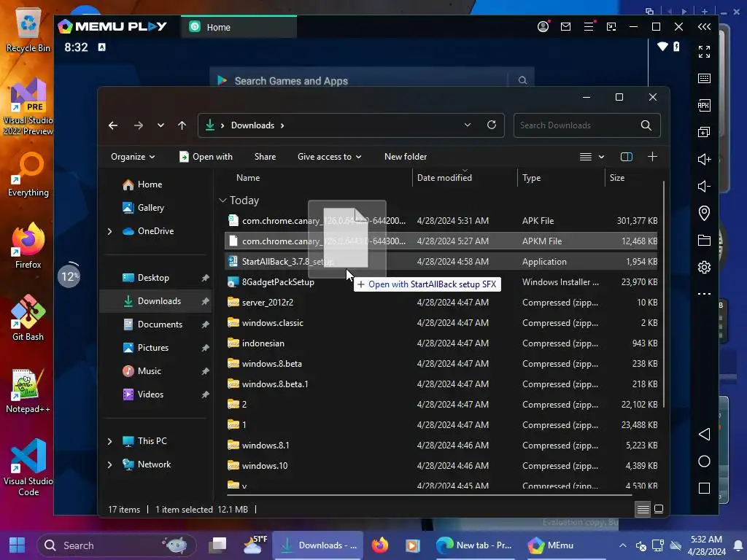Image resolution: width=747 pixels, height=560 pixels.
Task: Open Windows Start button
Action: pos(18,545)
